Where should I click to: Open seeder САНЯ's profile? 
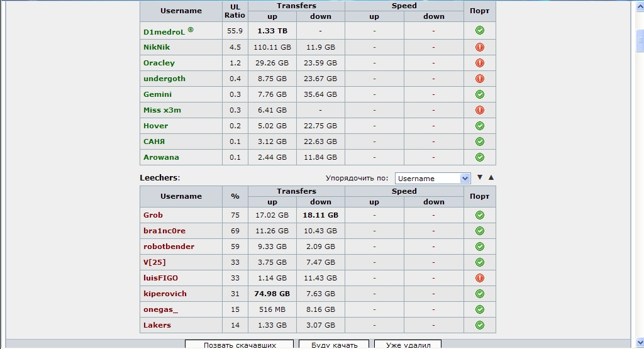[154, 141]
